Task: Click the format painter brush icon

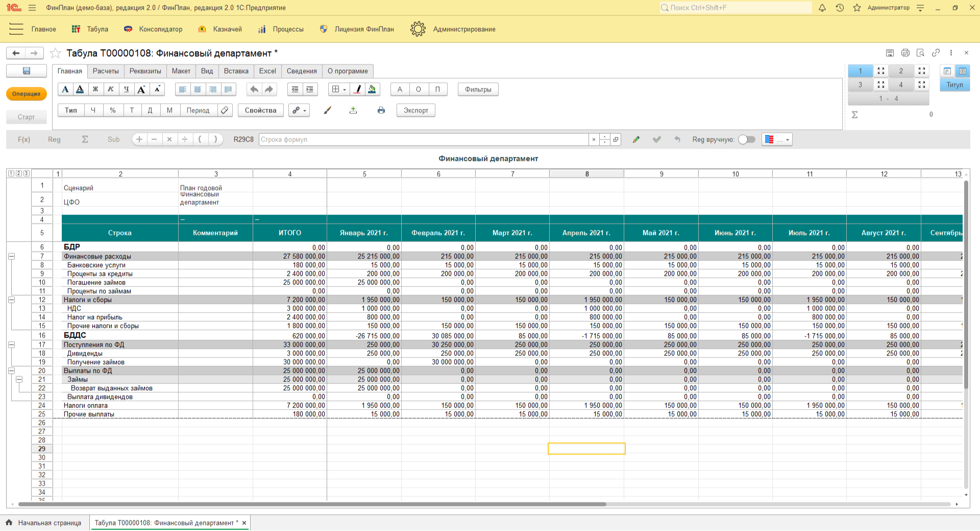Action: coord(328,110)
